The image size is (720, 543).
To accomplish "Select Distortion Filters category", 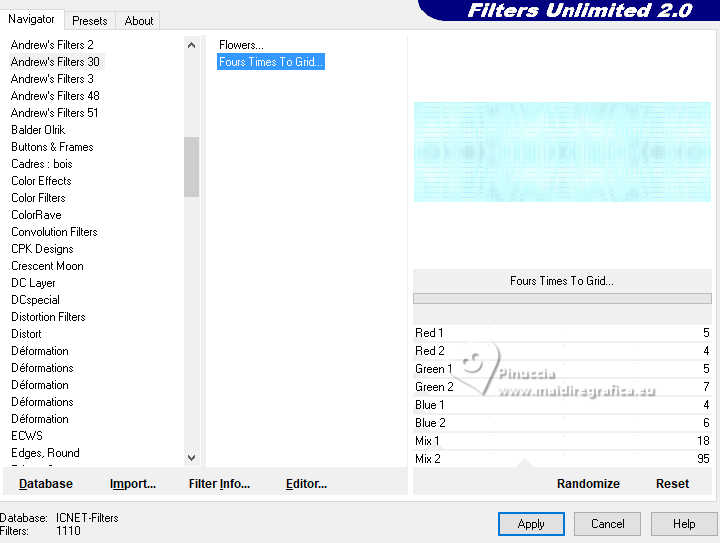I will click(48, 317).
